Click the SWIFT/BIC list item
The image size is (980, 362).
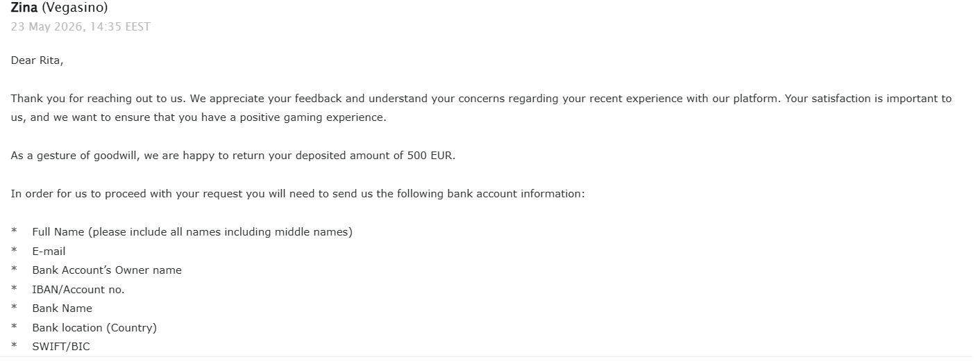(x=61, y=347)
